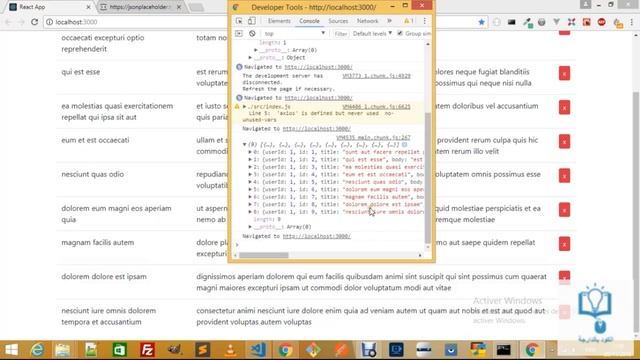Open Sublime Text from the taskbar

203,350
